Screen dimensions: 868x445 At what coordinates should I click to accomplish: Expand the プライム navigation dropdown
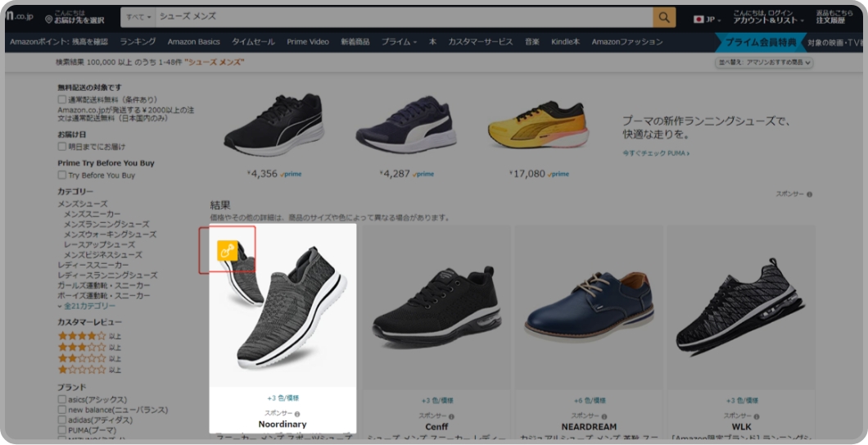(399, 42)
